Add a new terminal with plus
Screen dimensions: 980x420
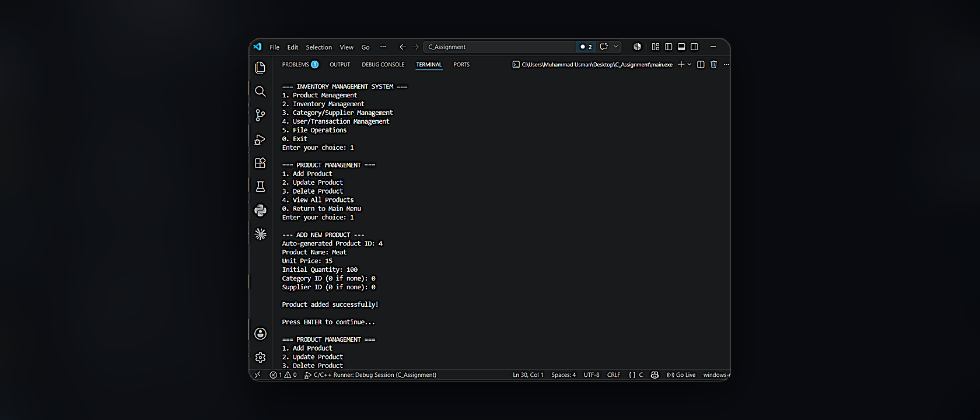pos(681,64)
